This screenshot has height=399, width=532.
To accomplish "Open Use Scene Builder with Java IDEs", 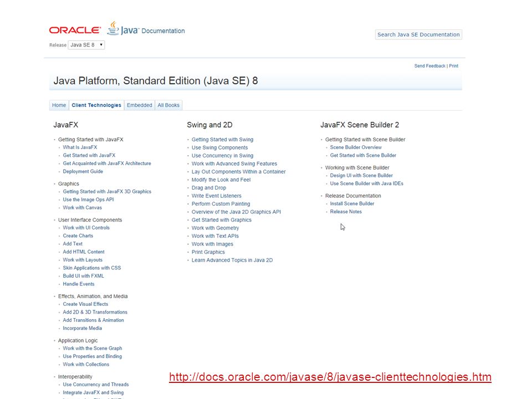I will (x=366, y=183).
